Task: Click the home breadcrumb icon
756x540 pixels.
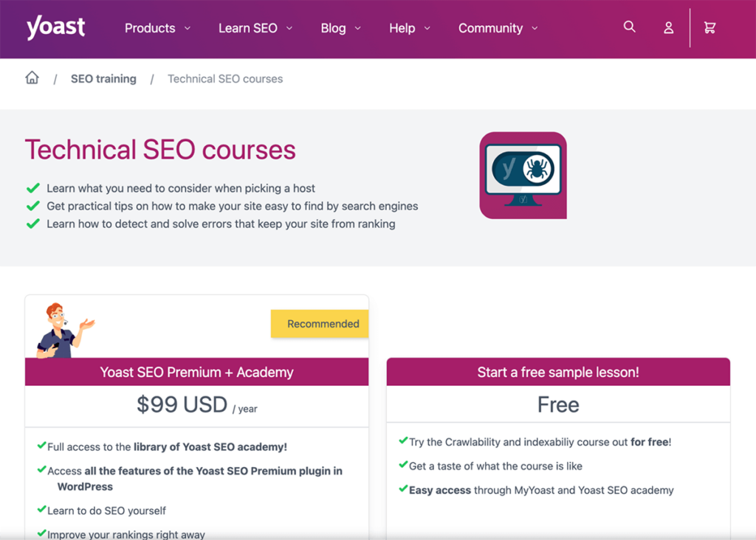Action: 32,77
